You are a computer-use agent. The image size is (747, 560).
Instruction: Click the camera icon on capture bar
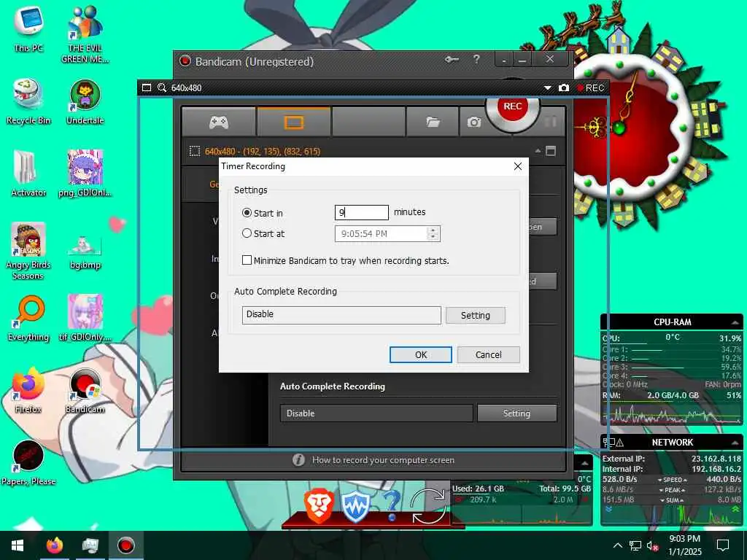(564, 88)
